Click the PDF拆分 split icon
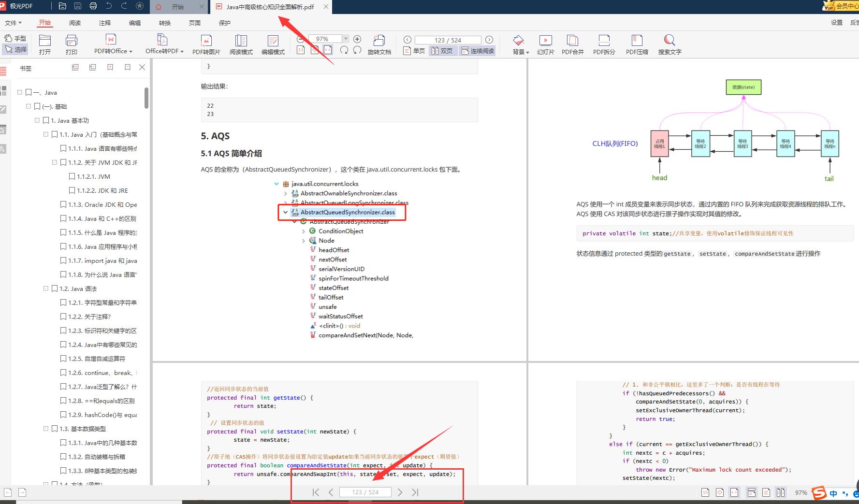Viewport: 859px width, 504px height. pyautogui.click(x=604, y=44)
